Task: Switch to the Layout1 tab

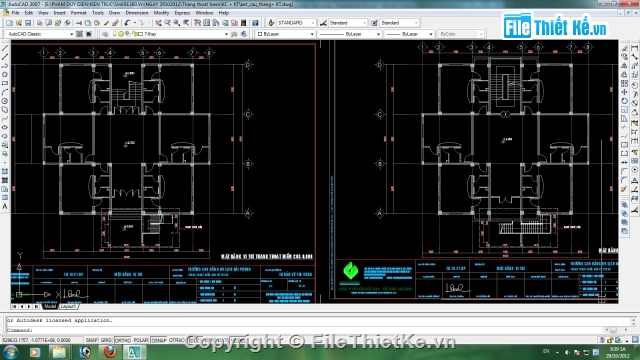Action: [x=68, y=306]
